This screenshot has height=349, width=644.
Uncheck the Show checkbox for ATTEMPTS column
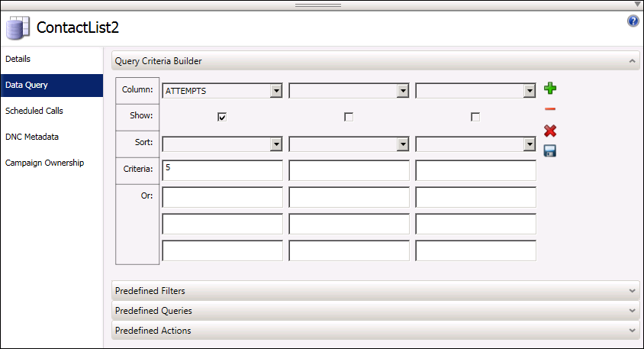223,117
